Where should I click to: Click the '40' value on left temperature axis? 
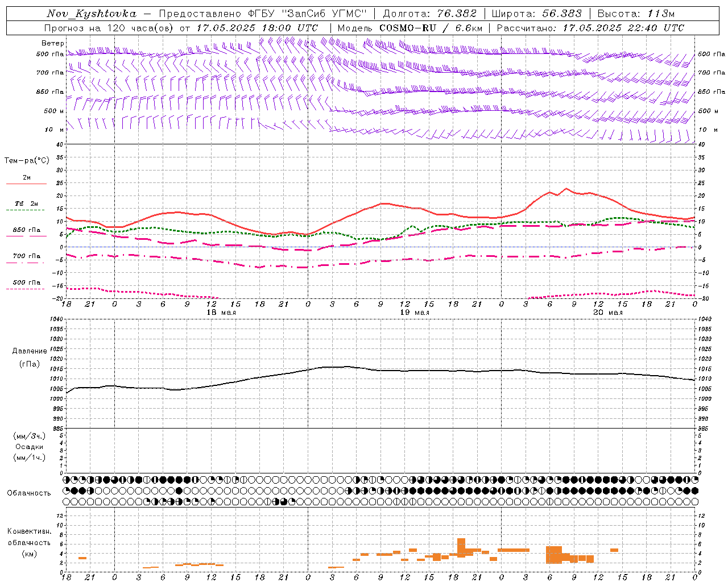pyautogui.click(x=59, y=145)
